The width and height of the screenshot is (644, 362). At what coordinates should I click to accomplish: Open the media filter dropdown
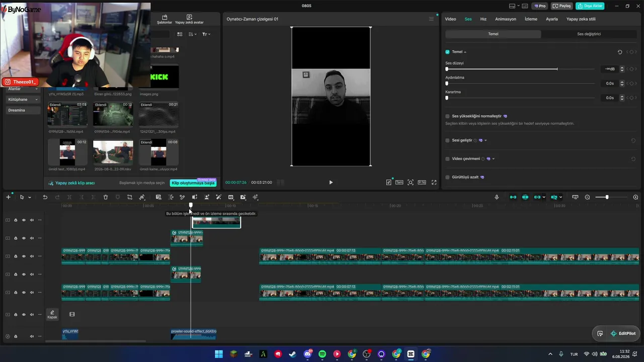point(206,34)
